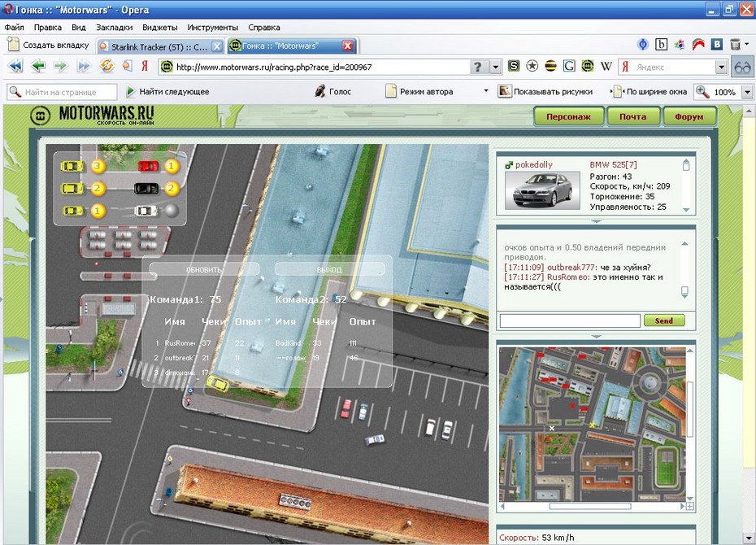
Task: Click in the Найти на странице search field
Action: pyautogui.click(x=62, y=92)
